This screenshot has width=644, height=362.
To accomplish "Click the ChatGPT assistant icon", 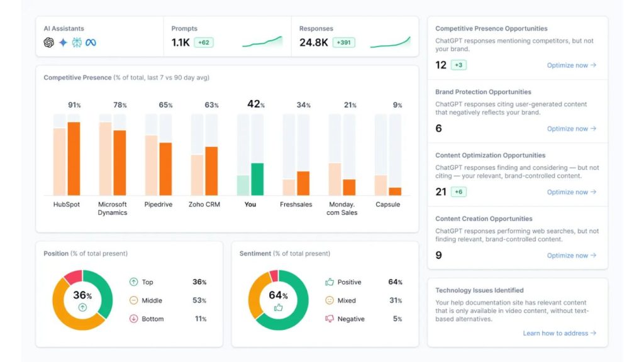I will pos(49,42).
